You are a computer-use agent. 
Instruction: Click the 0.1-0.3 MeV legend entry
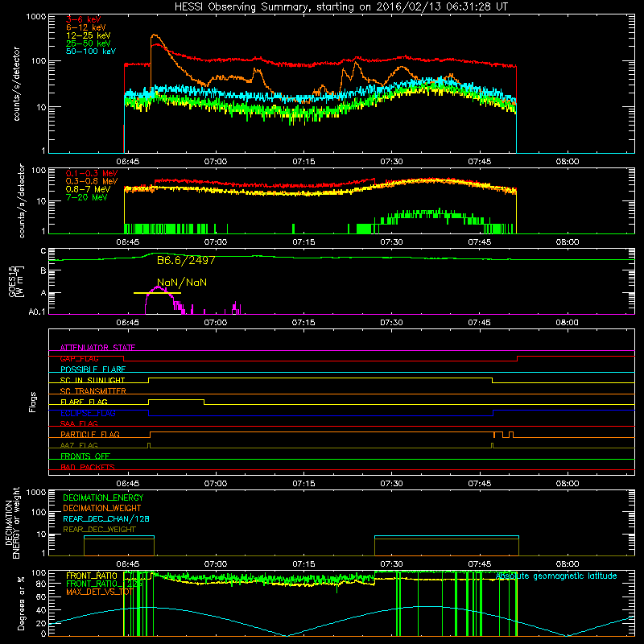click(92, 173)
